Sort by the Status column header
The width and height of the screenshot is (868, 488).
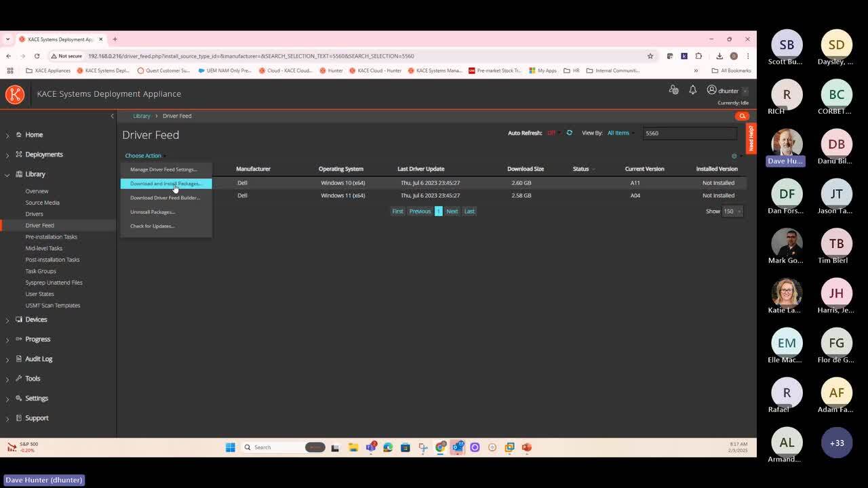pyautogui.click(x=581, y=169)
